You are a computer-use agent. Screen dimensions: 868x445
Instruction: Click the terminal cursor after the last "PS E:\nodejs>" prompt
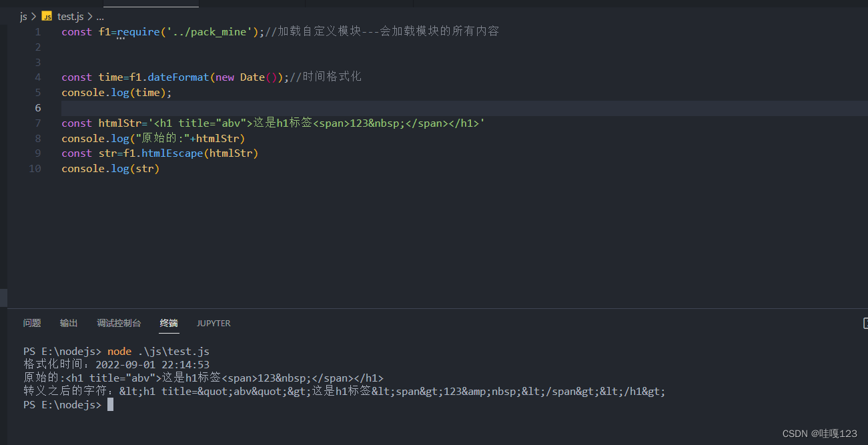(x=111, y=404)
